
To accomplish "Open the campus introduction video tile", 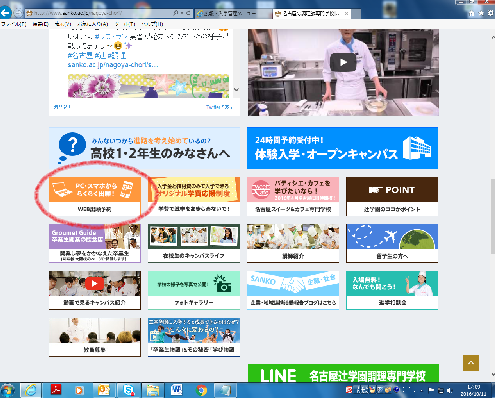I will coord(95,290).
